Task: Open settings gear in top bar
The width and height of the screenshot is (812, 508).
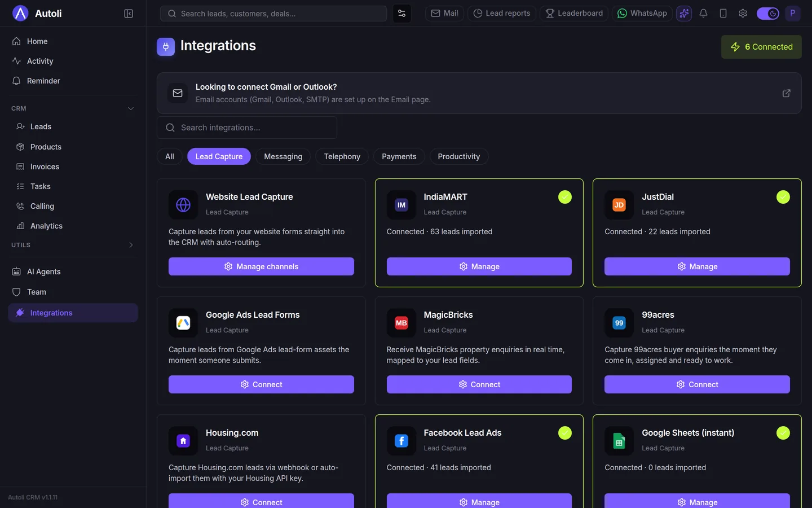Action: click(x=743, y=14)
